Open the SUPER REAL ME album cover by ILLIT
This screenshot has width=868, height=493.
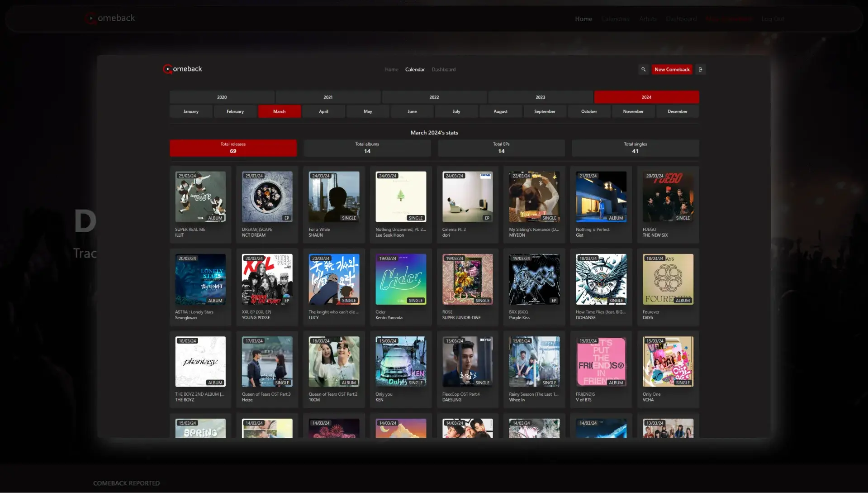pos(200,196)
